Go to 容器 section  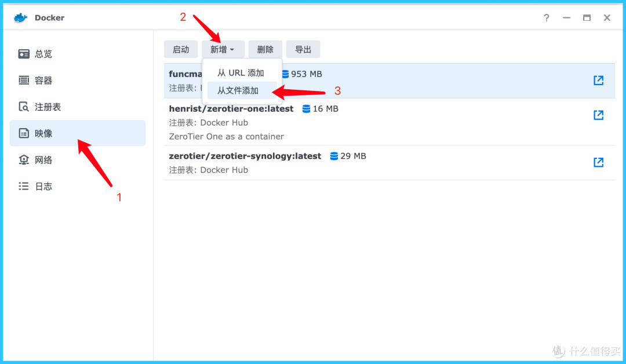click(x=78, y=80)
